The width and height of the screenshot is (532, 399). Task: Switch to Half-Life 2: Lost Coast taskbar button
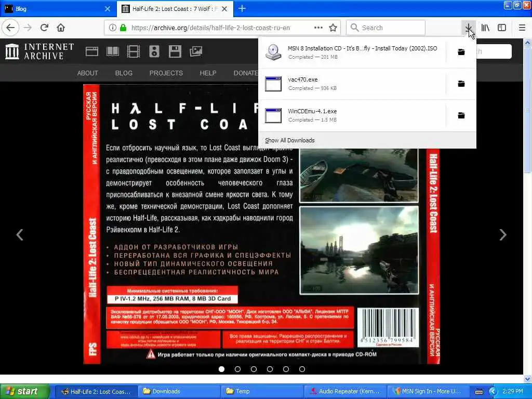pos(96,391)
